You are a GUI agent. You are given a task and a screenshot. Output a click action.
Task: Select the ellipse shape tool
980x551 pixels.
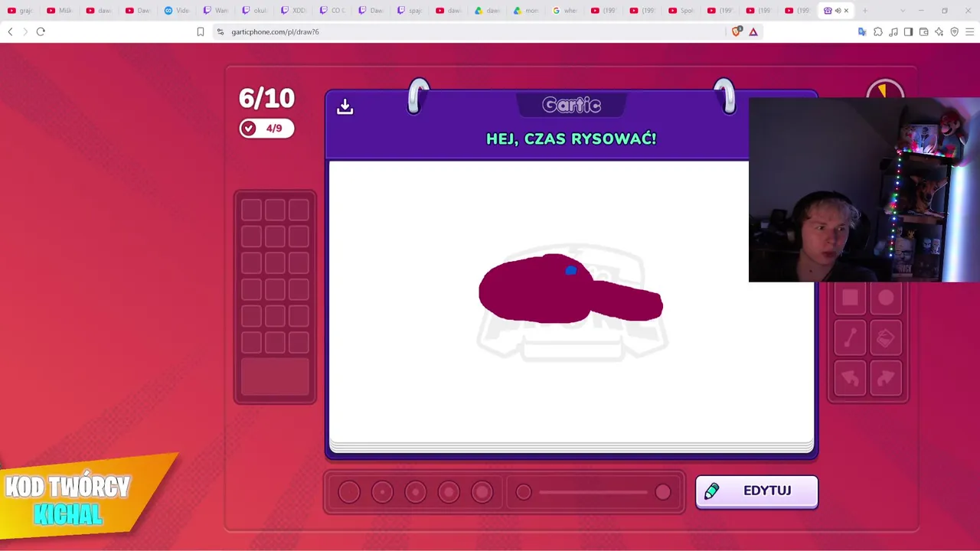(886, 298)
